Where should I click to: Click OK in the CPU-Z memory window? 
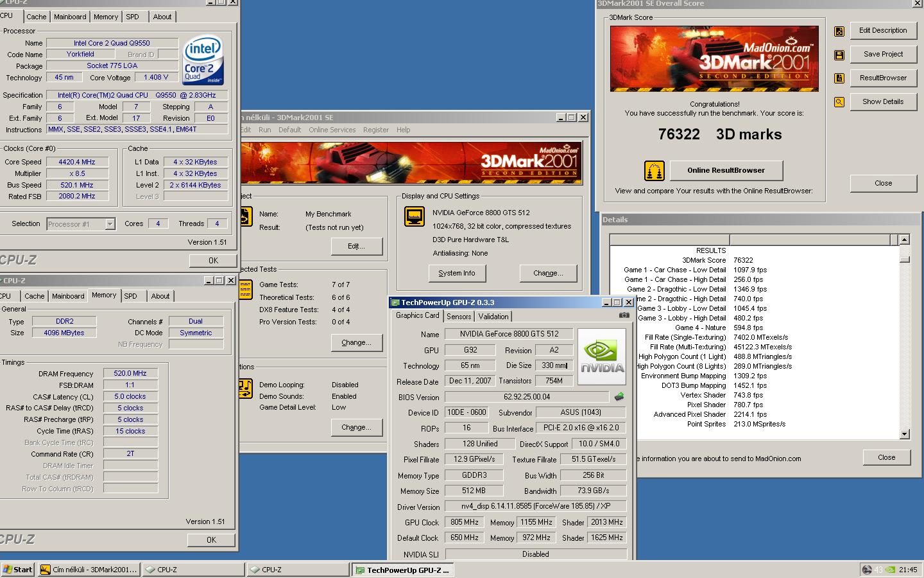(211, 540)
